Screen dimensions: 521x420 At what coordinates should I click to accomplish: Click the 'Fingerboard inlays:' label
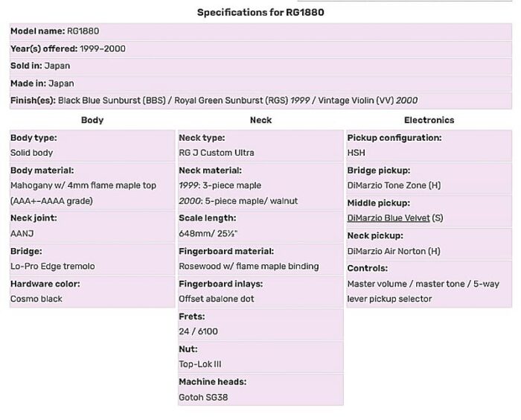(x=220, y=284)
